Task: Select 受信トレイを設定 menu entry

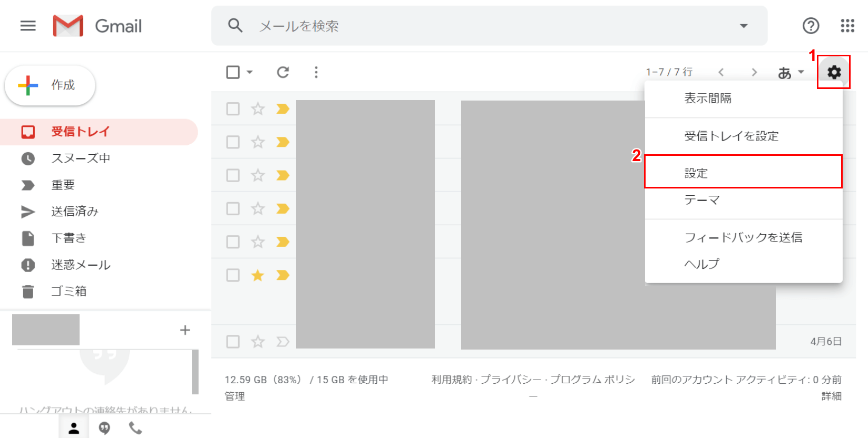Action: pyautogui.click(x=744, y=136)
